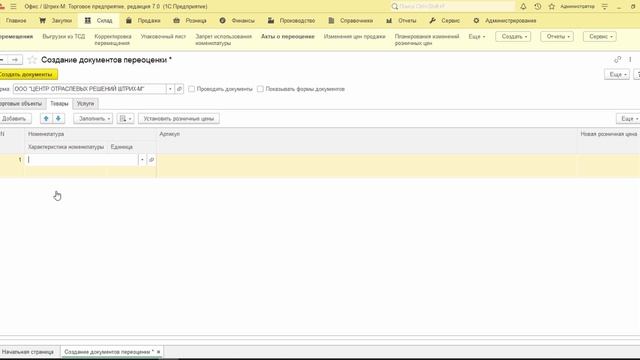Open form's vertical dots menu
The image size is (640, 360).
coord(630,60)
